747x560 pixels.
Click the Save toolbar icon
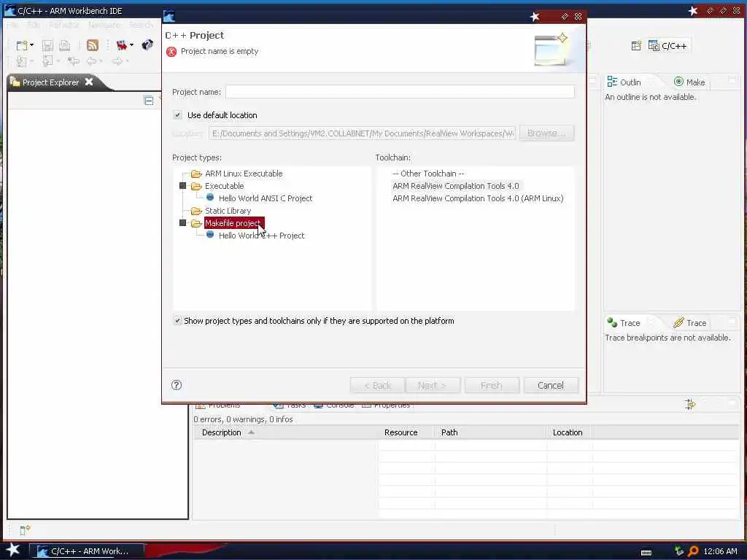coord(47,45)
